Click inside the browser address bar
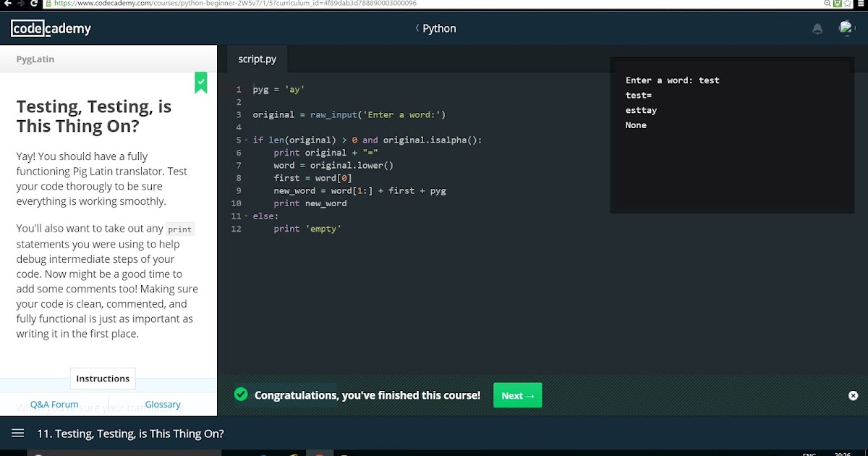 (x=289, y=4)
